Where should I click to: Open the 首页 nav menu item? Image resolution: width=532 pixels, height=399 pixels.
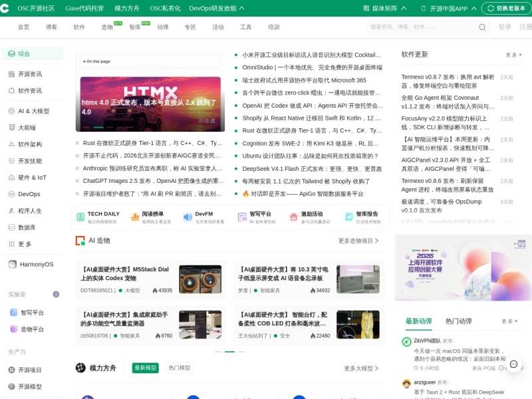[x=23, y=27]
